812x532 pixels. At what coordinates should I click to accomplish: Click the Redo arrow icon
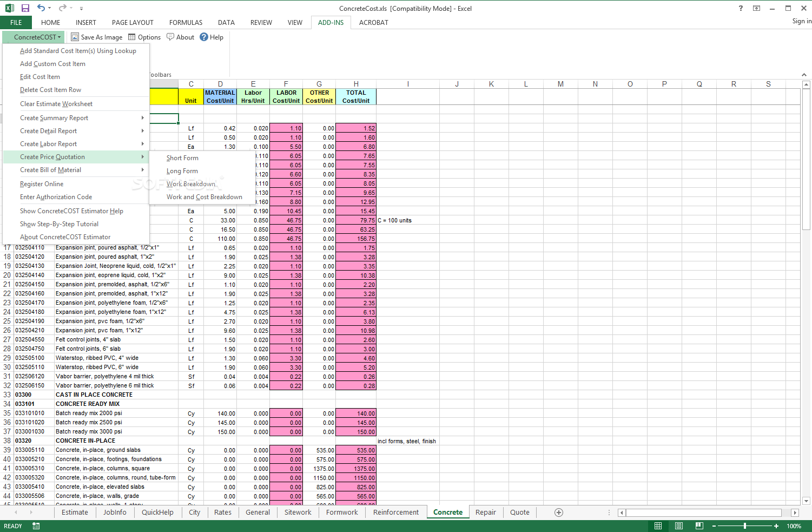pos(62,8)
